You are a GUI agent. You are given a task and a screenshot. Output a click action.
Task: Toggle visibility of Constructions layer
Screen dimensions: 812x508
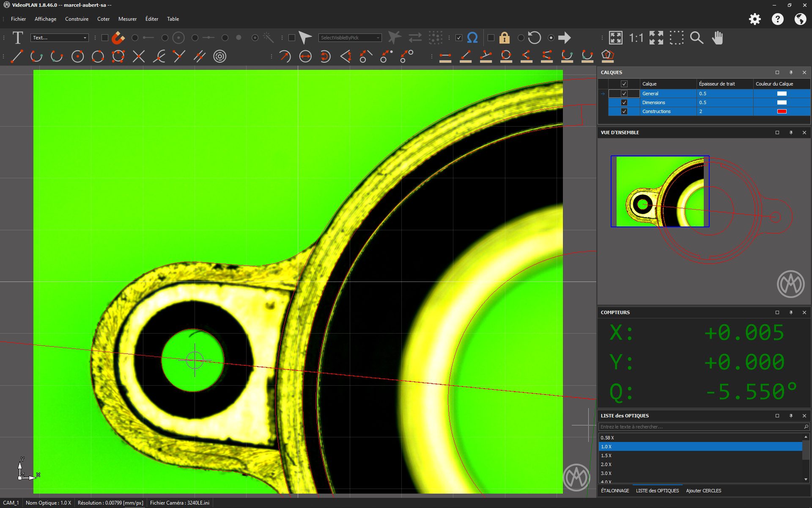point(624,111)
